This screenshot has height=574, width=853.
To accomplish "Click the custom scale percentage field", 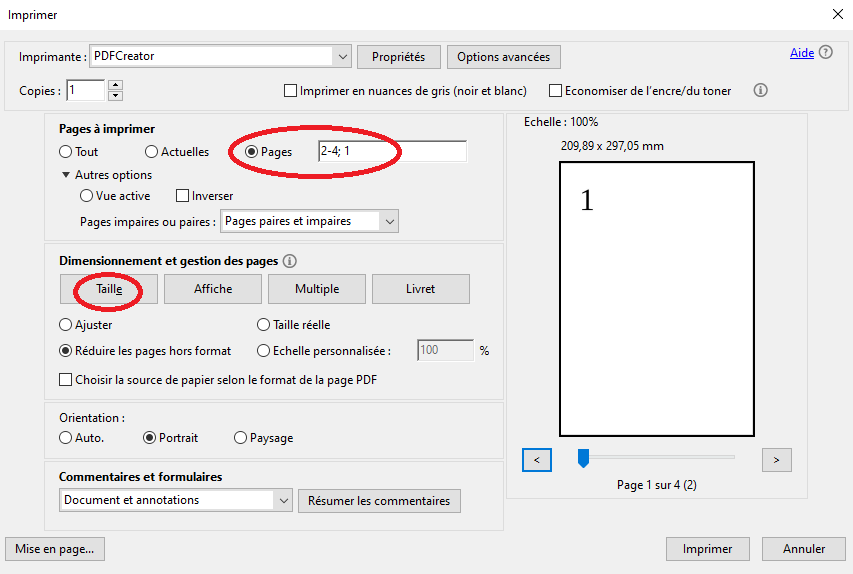I will point(446,350).
